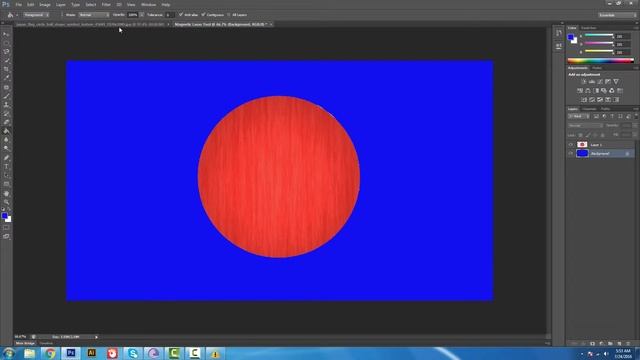The image size is (640, 360).
Task: Select the Crop tool
Action: pyautogui.click(x=6, y=69)
